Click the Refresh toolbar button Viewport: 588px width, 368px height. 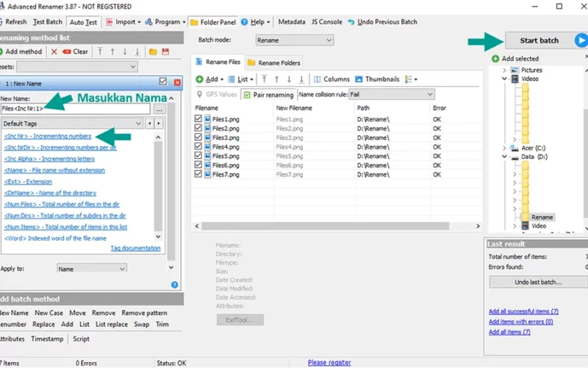coord(12,22)
